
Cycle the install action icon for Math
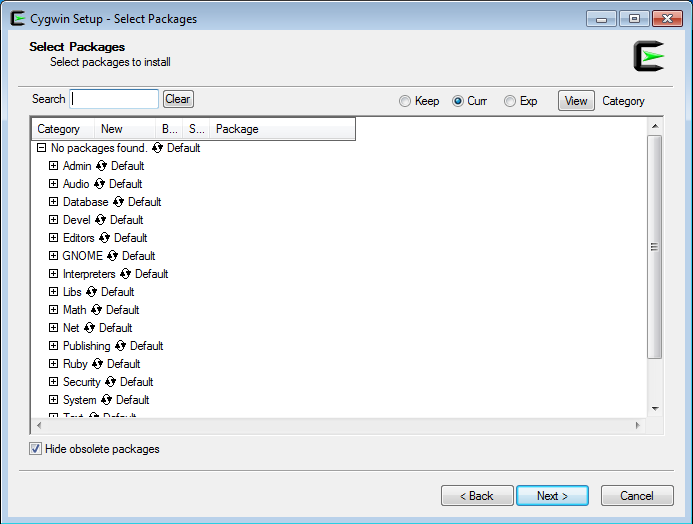tap(96, 310)
